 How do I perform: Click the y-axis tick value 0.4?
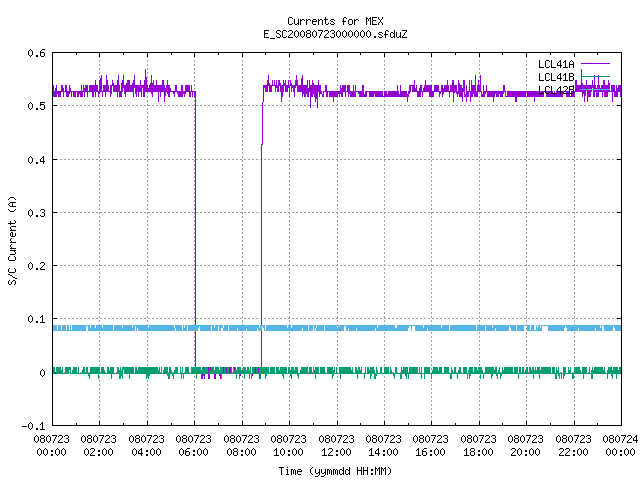point(36,160)
